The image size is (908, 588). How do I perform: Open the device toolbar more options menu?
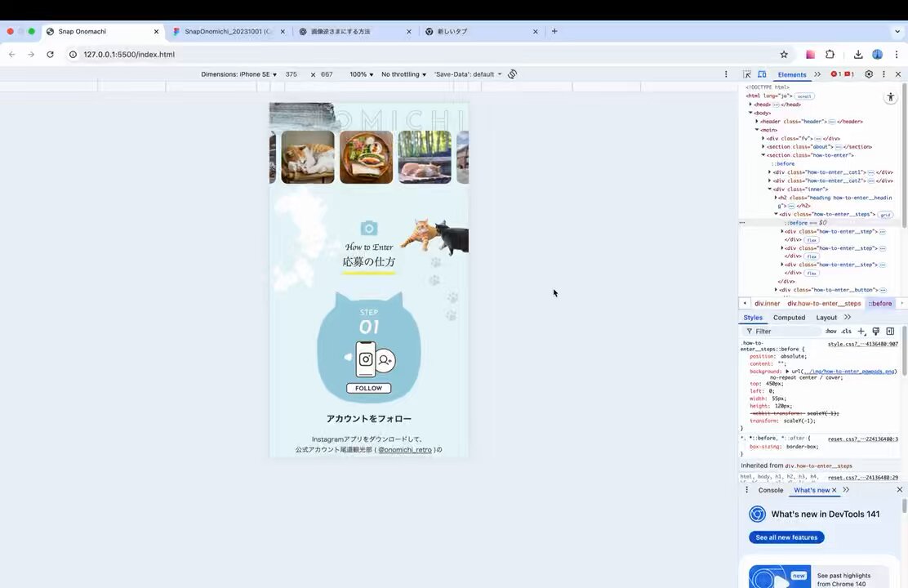click(726, 74)
